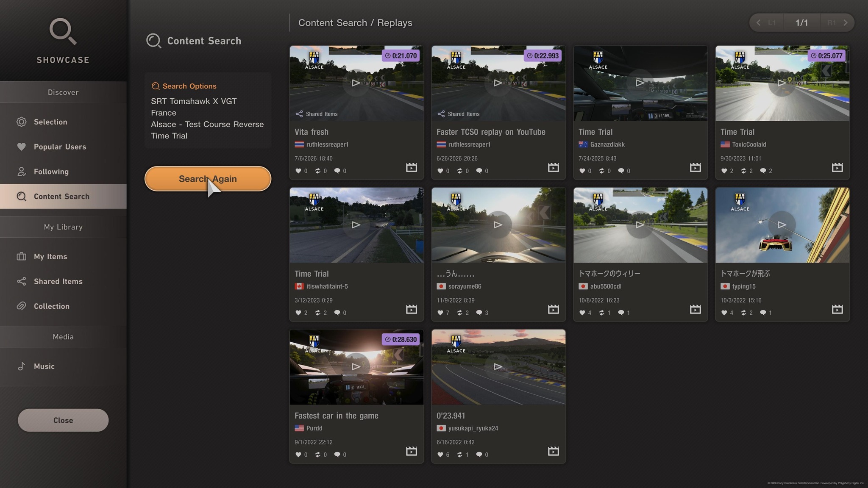
Task: Click the replay film icon on ToxicCoolaid's card
Action: pyautogui.click(x=837, y=167)
